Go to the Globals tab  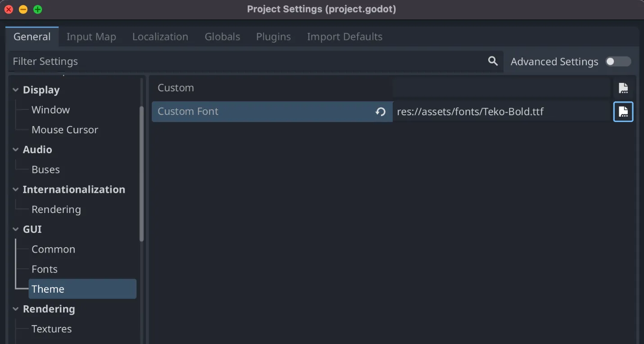pos(222,37)
